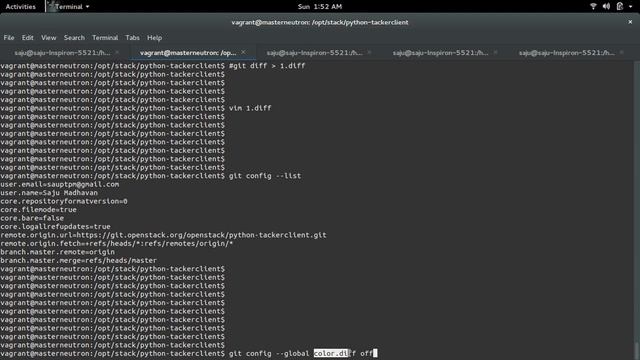
Task: Open the Help menu
Action: click(x=154, y=38)
